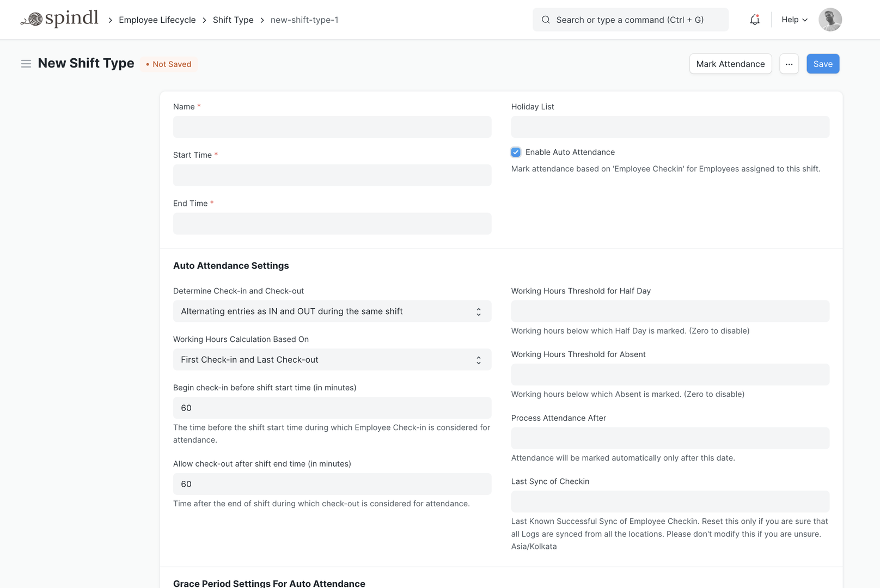This screenshot has width=880, height=588.
Task: Select Shift Type in the breadcrumb
Action: [233, 20]
